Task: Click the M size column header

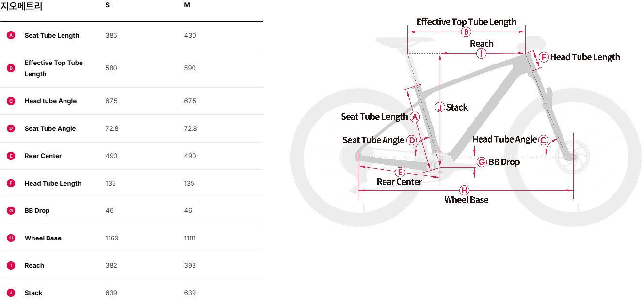Action: point(187,5)
